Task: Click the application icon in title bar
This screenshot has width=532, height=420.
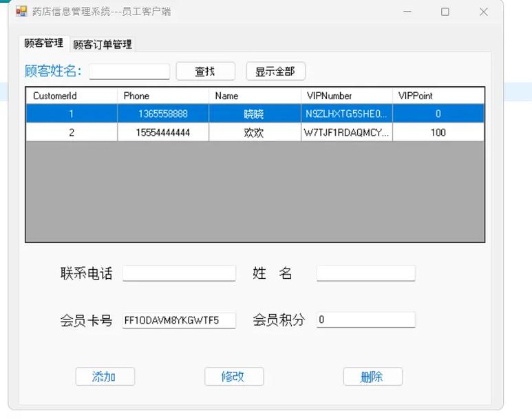Action: click(x=21, y=12)
